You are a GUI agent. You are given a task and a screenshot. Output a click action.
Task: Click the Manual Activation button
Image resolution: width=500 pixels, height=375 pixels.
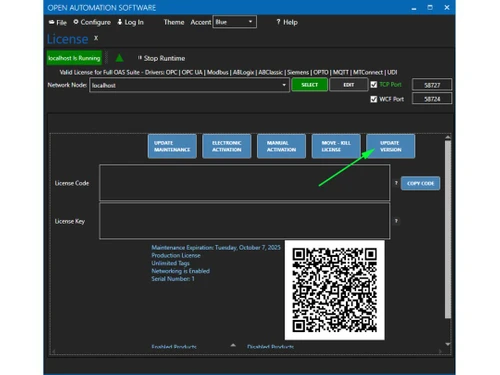click(281, 146)
